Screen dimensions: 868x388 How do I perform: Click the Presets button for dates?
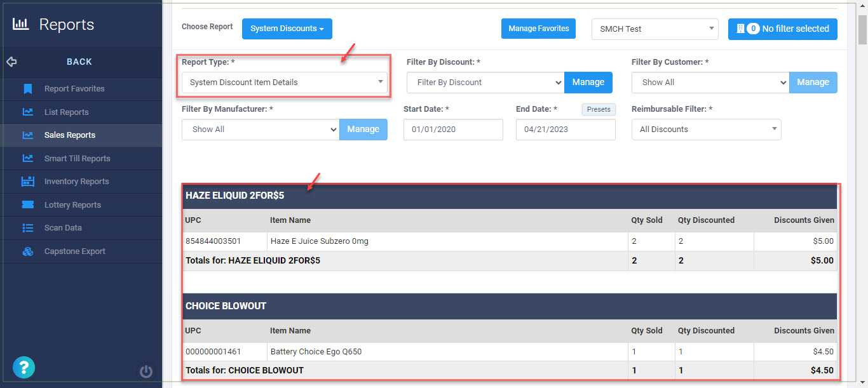pyautogui.click(x=599, y=109)
